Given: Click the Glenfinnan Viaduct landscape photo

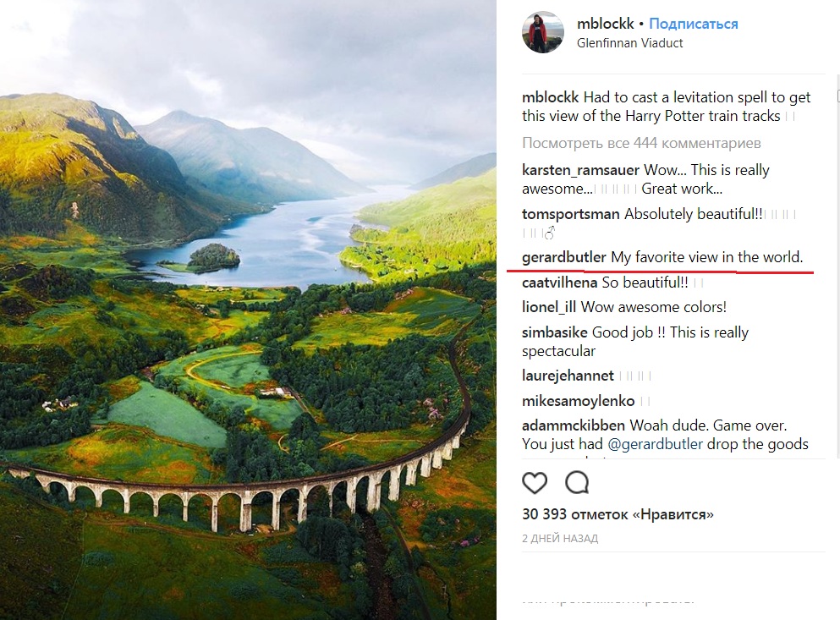Looking at the screenshot, I should click(248, 310).
